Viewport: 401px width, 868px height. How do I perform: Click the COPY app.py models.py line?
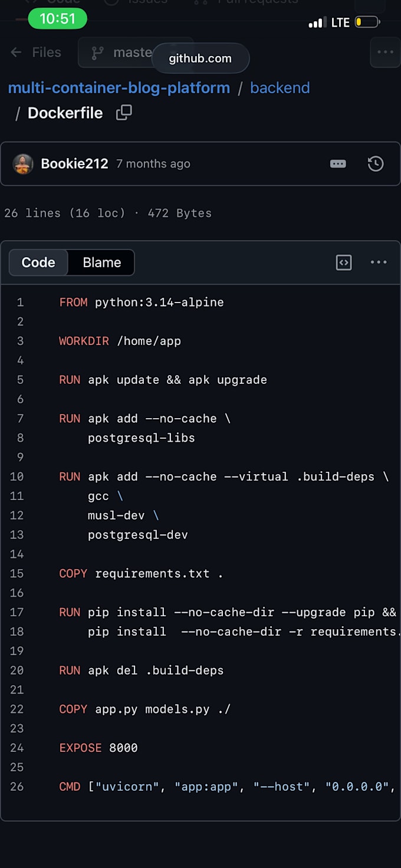(145, 709)
